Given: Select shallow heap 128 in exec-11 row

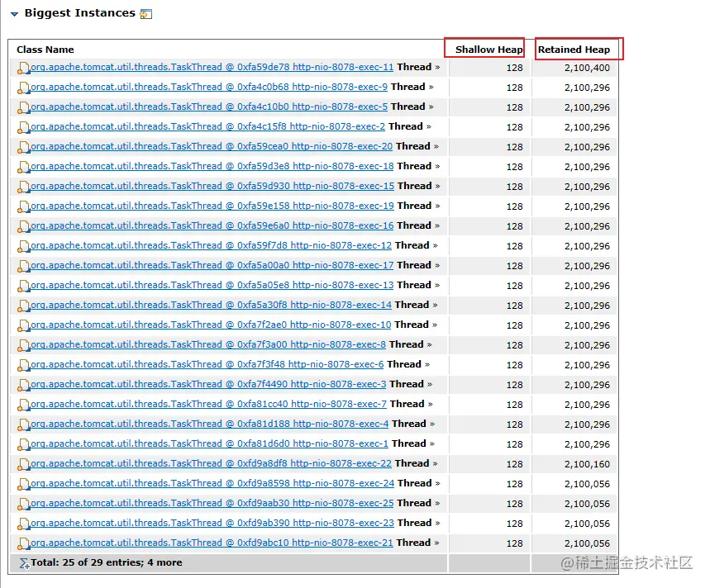Looking at the screenshot, I should [514, 68].
